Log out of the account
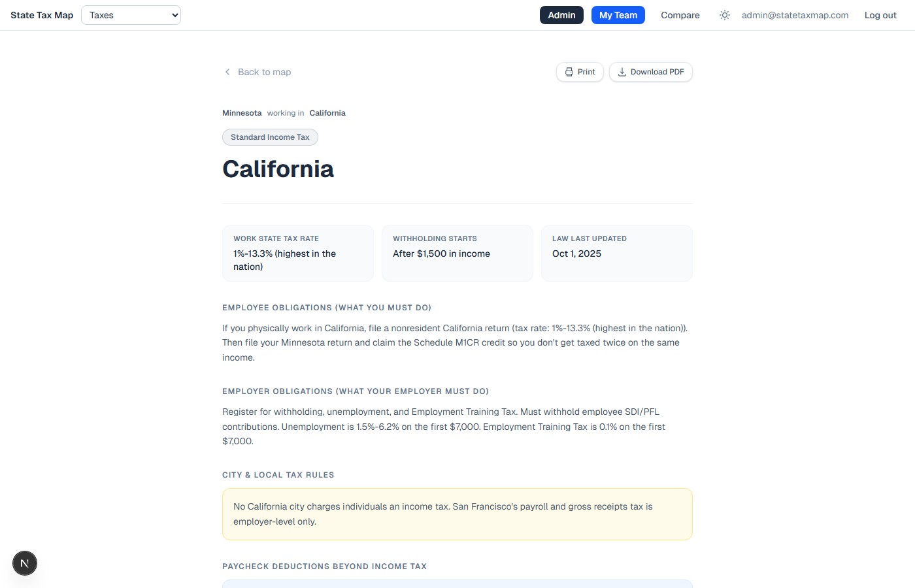 tap(880, 15)
